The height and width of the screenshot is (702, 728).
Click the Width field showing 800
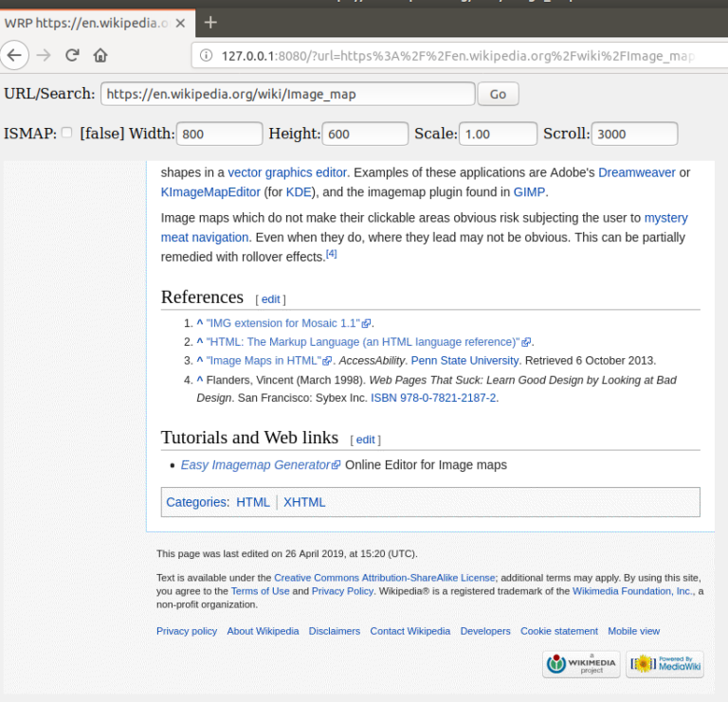point(220,135)
